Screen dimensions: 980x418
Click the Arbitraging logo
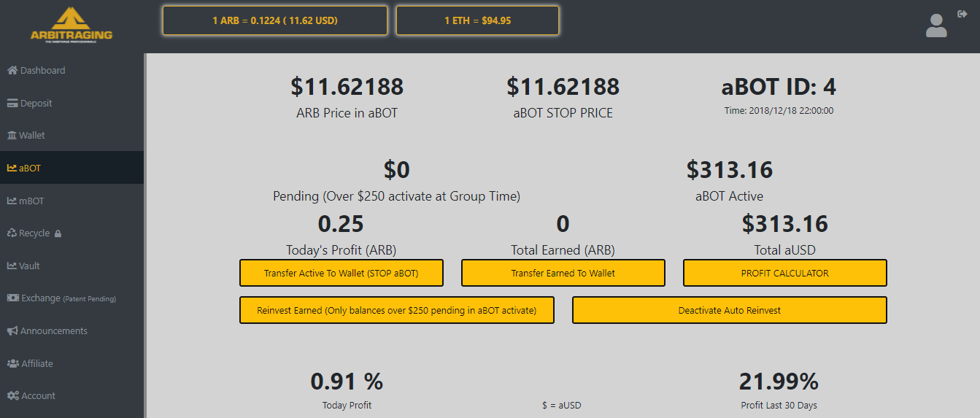(72, 26)
